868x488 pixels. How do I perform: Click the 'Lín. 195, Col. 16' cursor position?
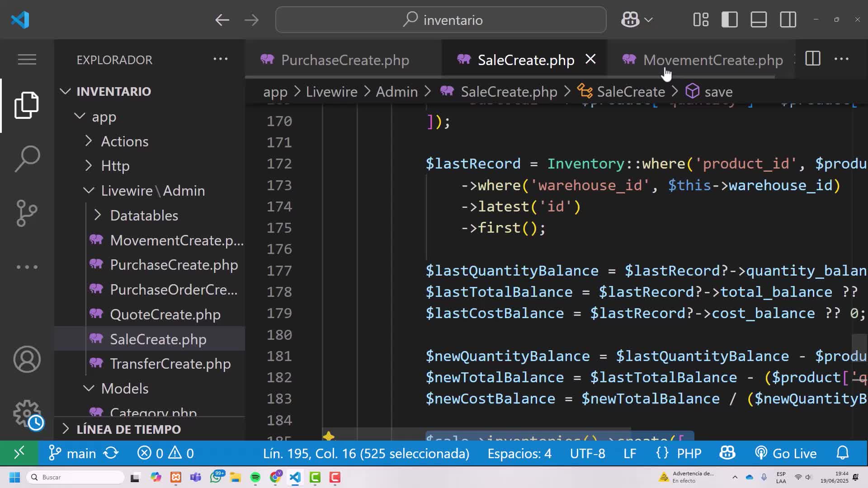tap(366, 453)
